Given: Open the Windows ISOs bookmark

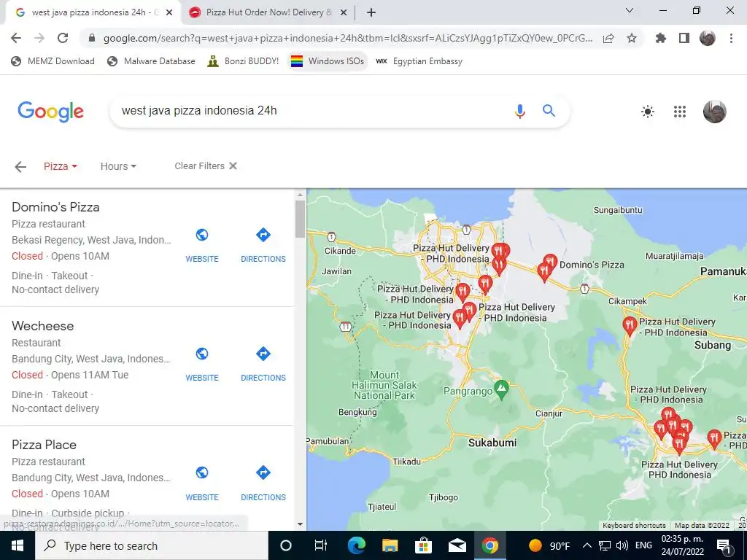Looking at the screenshot, I should pyautogui.click(x=328, y=61).
